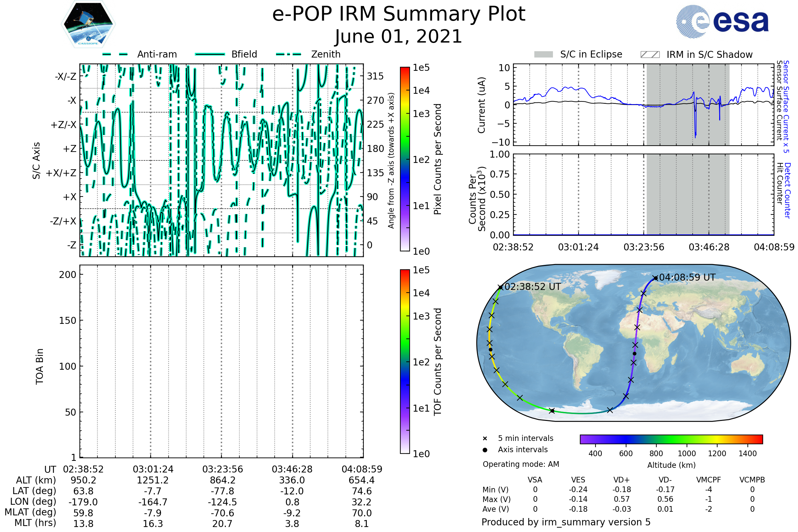
Task: Click the 5 min intervals cross marker
Action: coord(485,439)
